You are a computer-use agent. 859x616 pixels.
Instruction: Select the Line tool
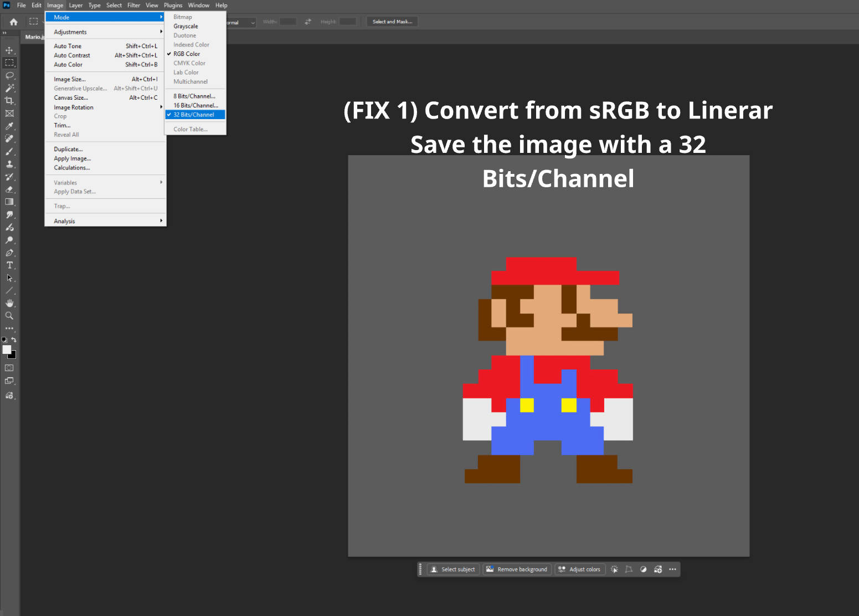pyautogui.click(x=9, y=291)
